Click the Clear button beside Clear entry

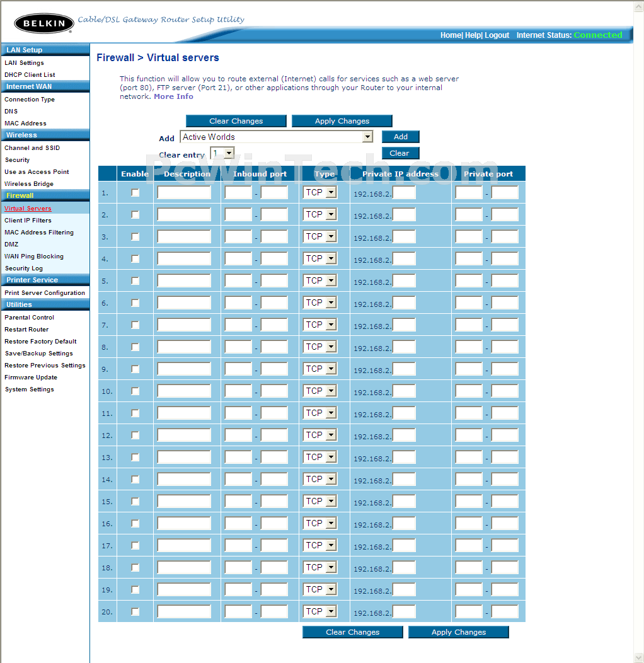[x=400, y=153]
